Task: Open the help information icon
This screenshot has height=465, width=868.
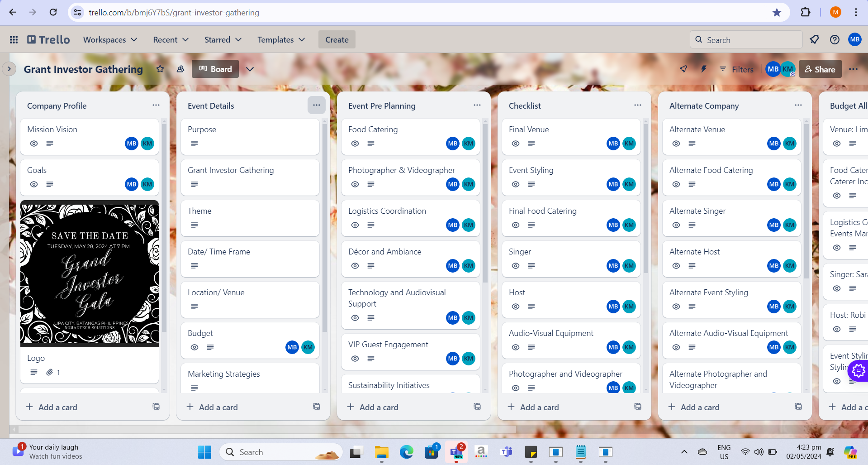Action: [x=835, y=40]
